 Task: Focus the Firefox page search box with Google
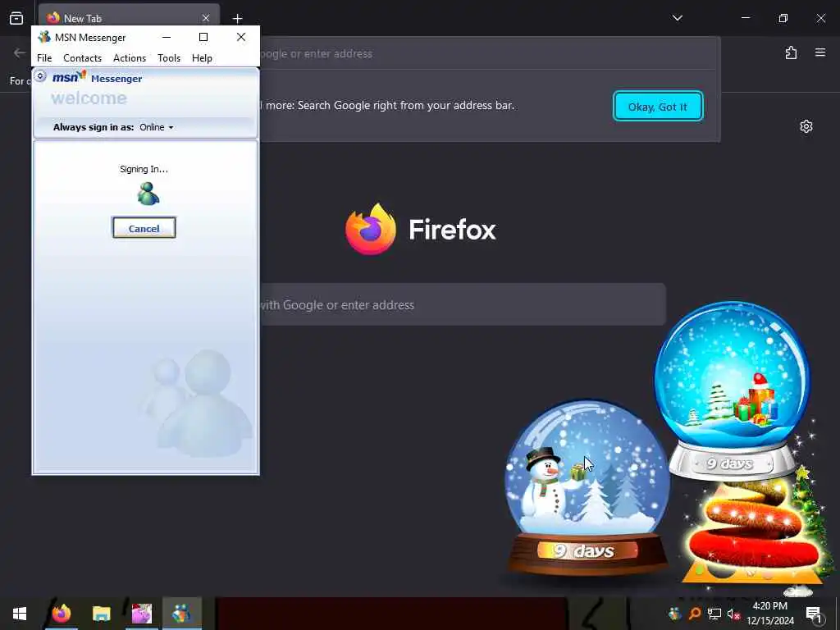tap(463, 305)
